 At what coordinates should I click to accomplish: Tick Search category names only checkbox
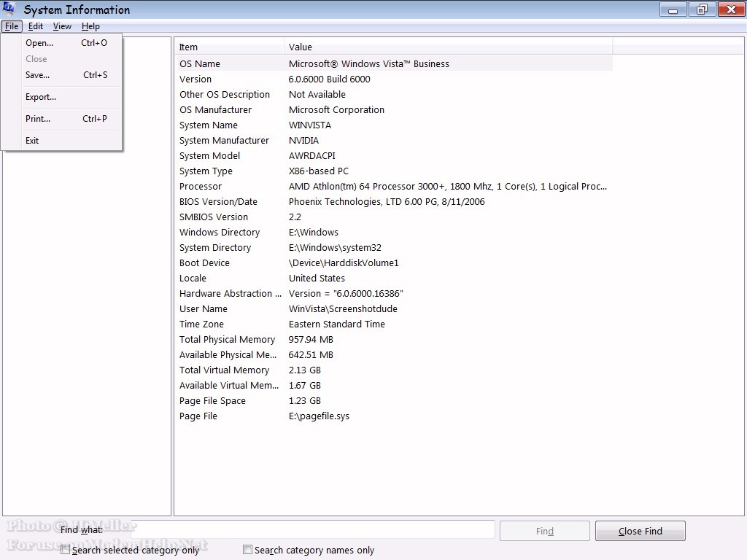tap(247, 550)
